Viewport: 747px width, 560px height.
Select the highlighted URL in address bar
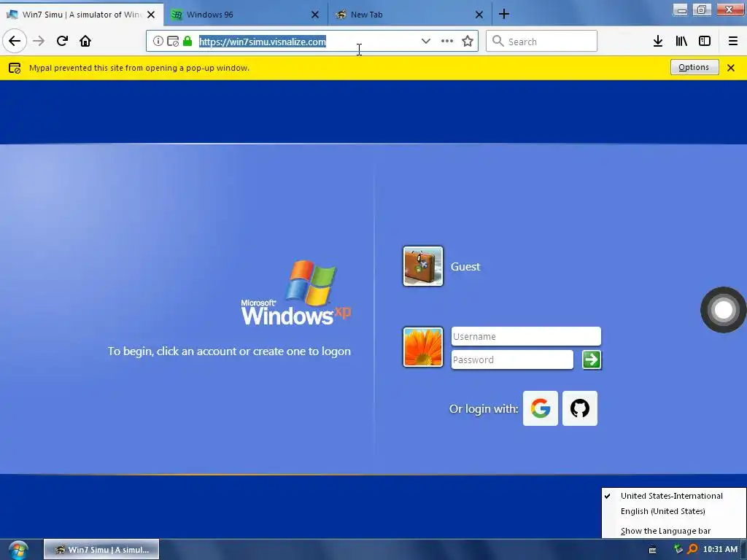263,42
